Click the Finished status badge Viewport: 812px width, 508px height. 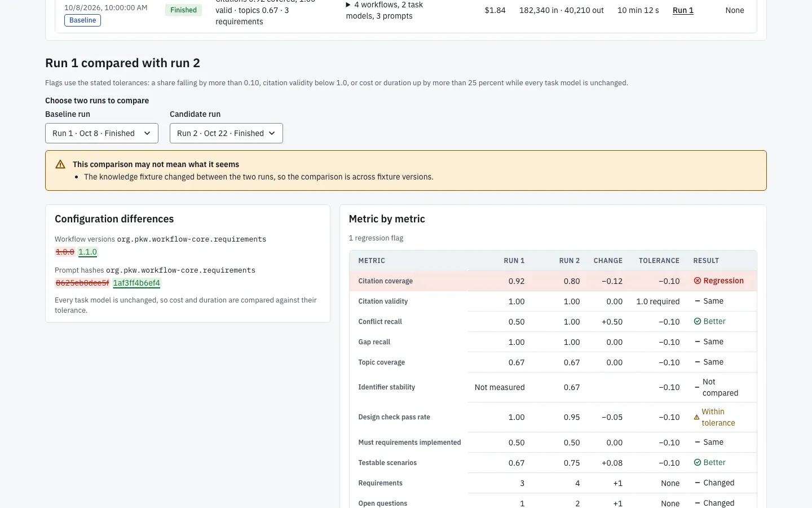(x=183, y=10)
